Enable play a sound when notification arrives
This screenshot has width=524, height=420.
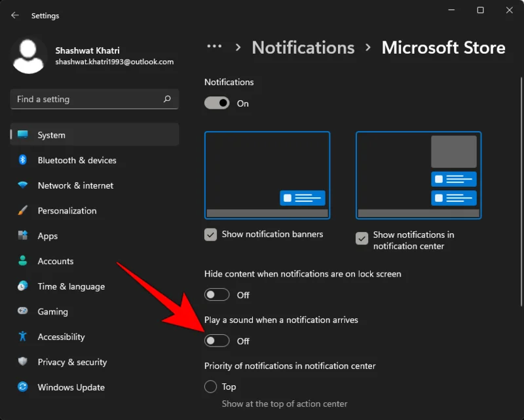(x=217, y=340)
